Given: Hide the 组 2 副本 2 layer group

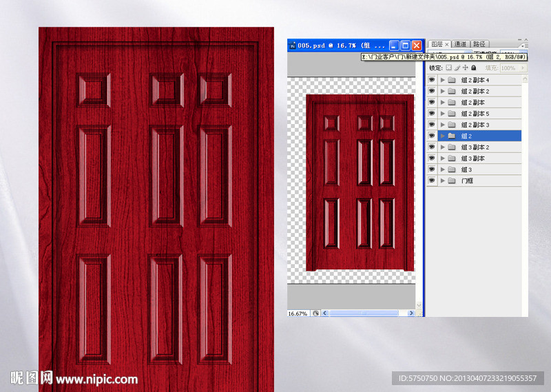Looking at the screenshot, I should point(432,91).
